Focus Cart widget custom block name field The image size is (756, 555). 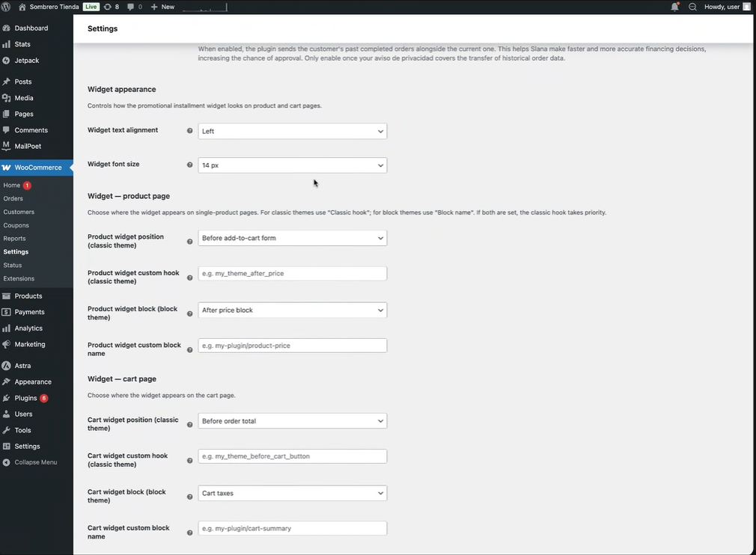click(x=292, y=529)
